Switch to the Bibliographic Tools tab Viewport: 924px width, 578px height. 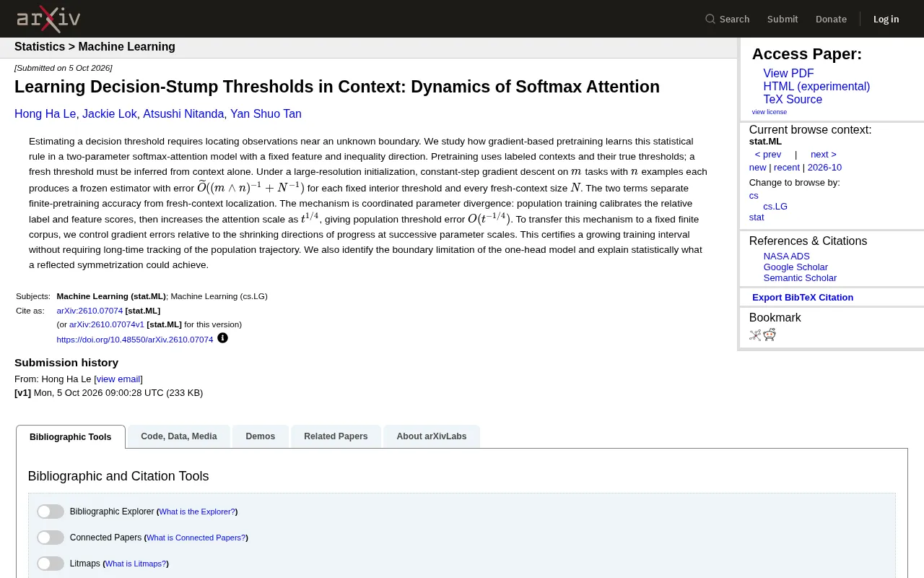pos(71,437)
